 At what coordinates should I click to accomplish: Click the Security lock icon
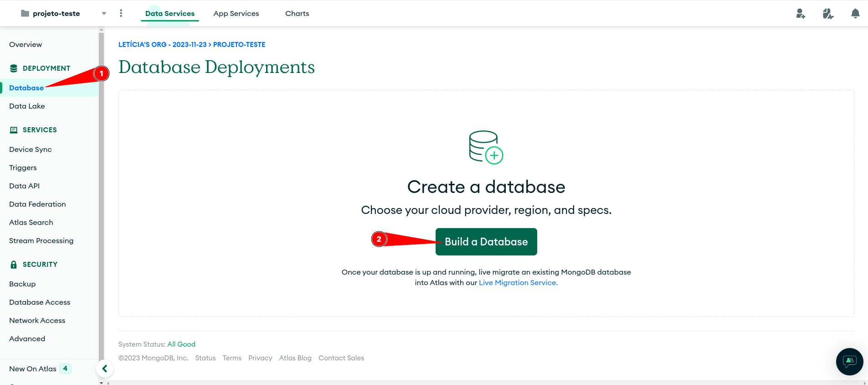pyautogui.click(x=14, y=265)
